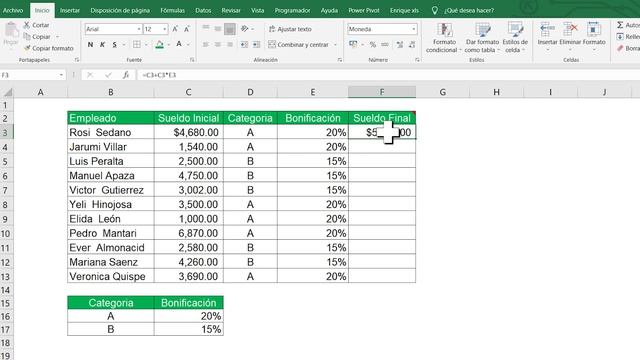This screenshot has height=360, width=640.
Task: Click the accounting number format icon
Action: (x=353, y=44)
